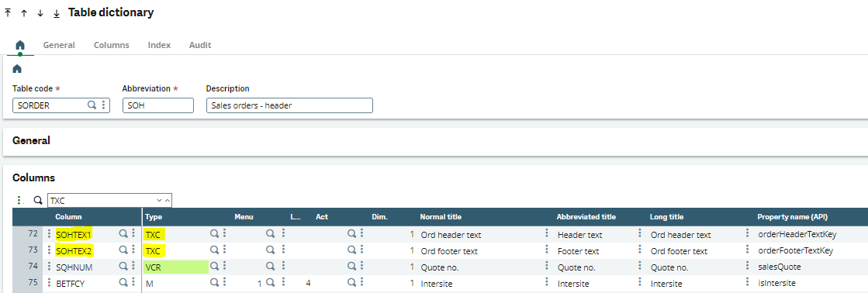This screenshot has height=293, width=868.
Task: Select the salesQuote property cell
Action: (780, 267)
